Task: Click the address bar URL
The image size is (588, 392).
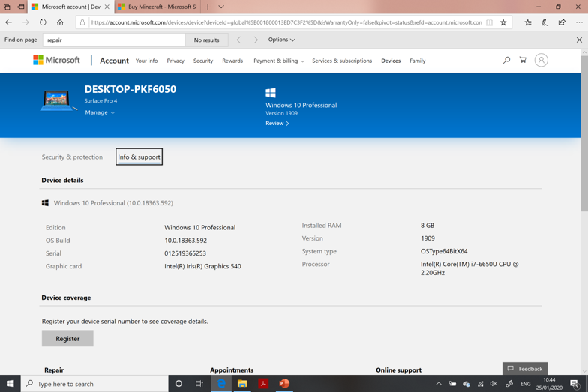Action: click(x=286, y=22)
